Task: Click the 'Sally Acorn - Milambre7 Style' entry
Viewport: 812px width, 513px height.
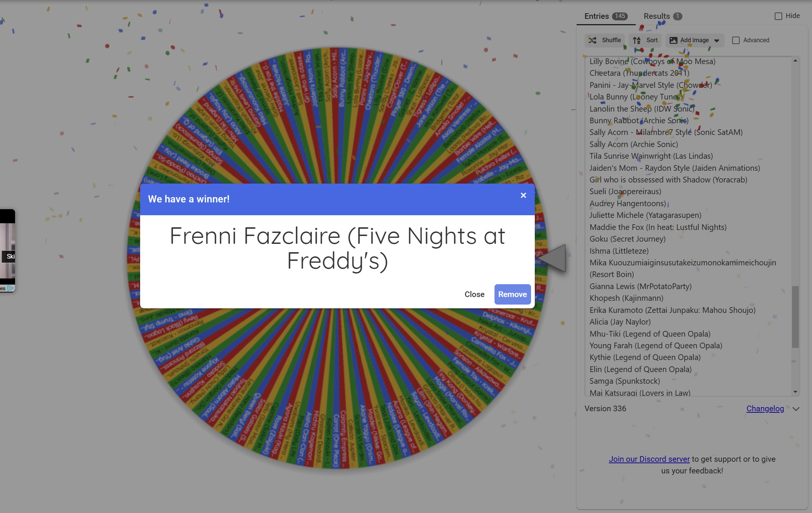Action: [x=666, y=132]
